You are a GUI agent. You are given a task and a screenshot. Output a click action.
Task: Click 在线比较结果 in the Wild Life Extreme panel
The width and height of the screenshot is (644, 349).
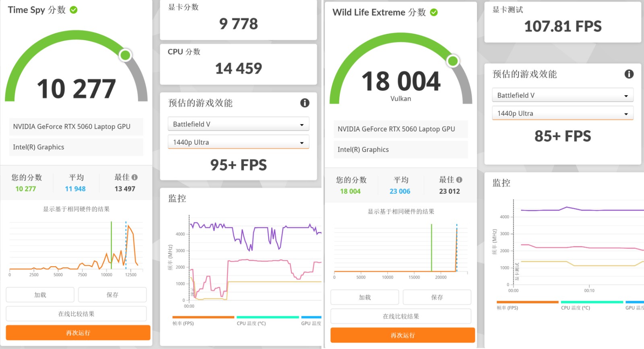coord(401,316)
